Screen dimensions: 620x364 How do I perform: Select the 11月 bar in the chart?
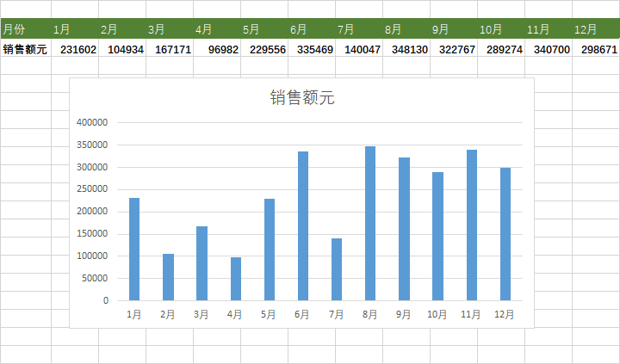(x=472, y=225)
